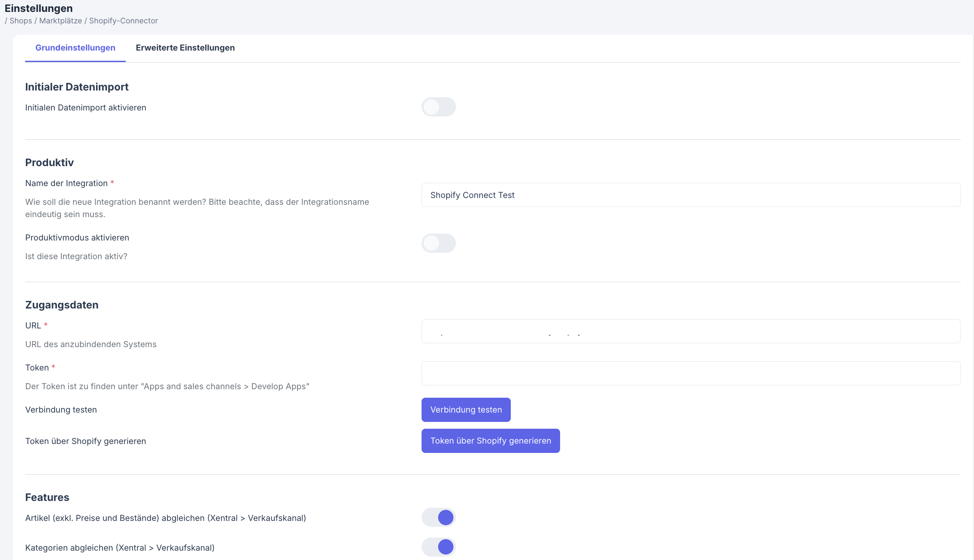Click the Produktiv section heading
Image resolution: width=974 pixels, height=560 pixels.
[49, 163]
